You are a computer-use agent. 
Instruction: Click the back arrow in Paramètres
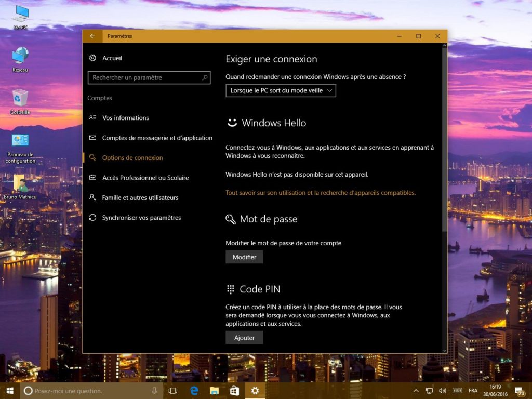92,36
